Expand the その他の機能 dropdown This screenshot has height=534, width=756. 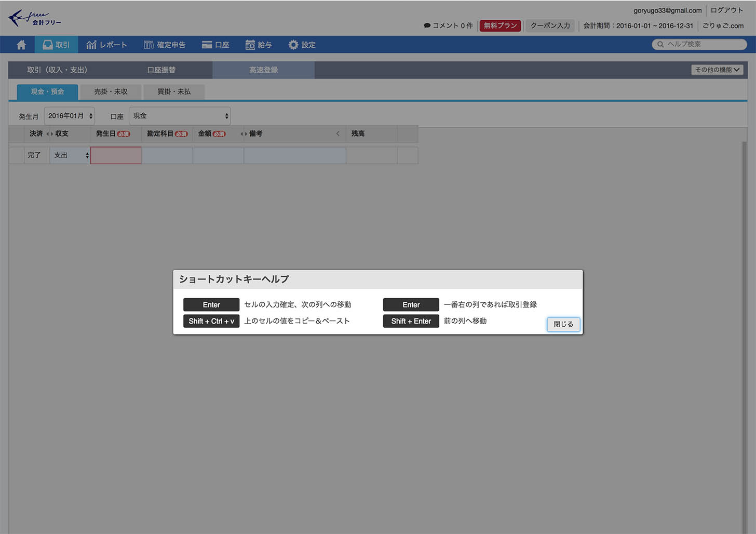click(x=717, y=70)
